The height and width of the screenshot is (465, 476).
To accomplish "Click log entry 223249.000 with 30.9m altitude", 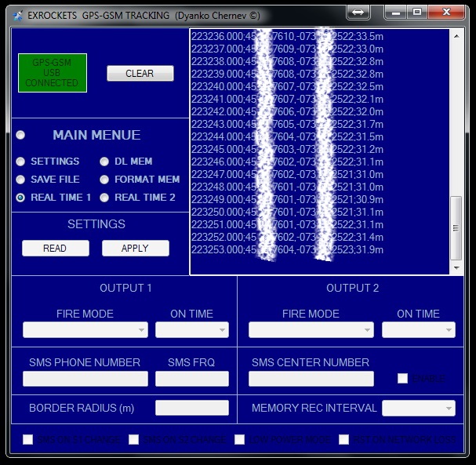I will (287, 200).
